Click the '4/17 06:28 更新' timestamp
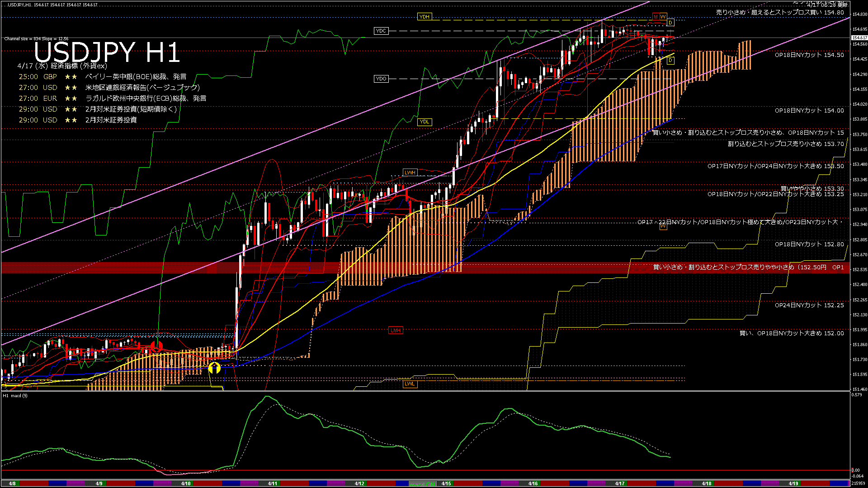The height and width of the screenshot is (488, 868). point(827,5)
